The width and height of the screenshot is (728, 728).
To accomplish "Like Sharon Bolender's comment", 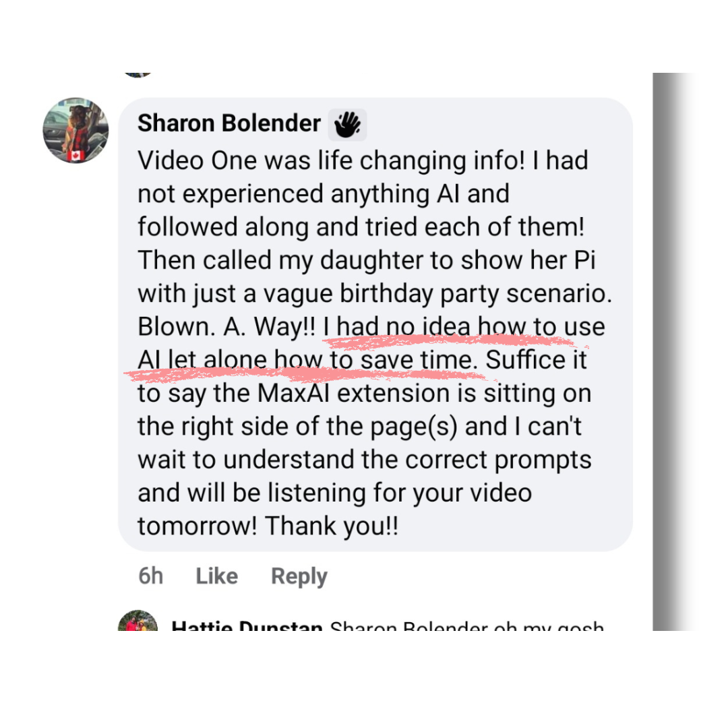I will (216, 576).
